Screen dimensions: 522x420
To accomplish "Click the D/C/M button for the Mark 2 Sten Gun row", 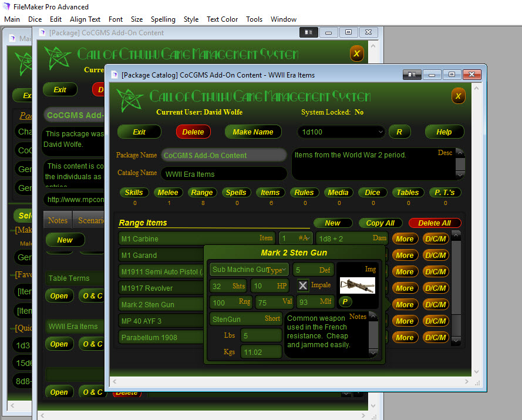I will [436, 304].
